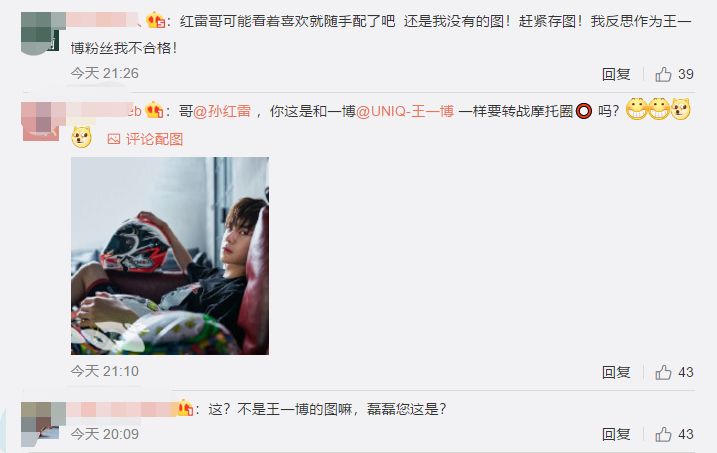Reply to the 21:10 comment
The image size is (717, 453).
pyautogui.click(x=616, y=373)
